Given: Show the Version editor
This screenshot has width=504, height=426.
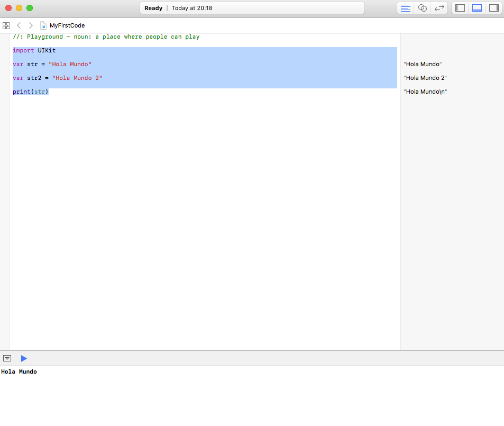Looking at the screenshot, I should [x=439, y=8].
